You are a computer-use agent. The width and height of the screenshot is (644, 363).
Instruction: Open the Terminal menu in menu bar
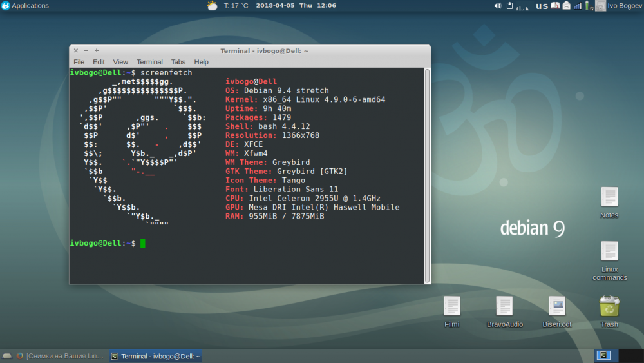[x=149, y=62]
